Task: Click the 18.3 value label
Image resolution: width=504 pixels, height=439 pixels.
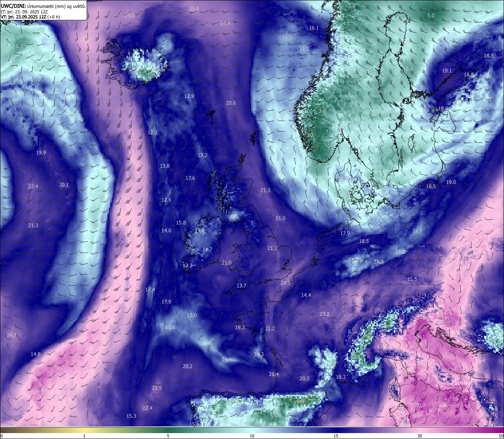Action: [x=341, y=377]
